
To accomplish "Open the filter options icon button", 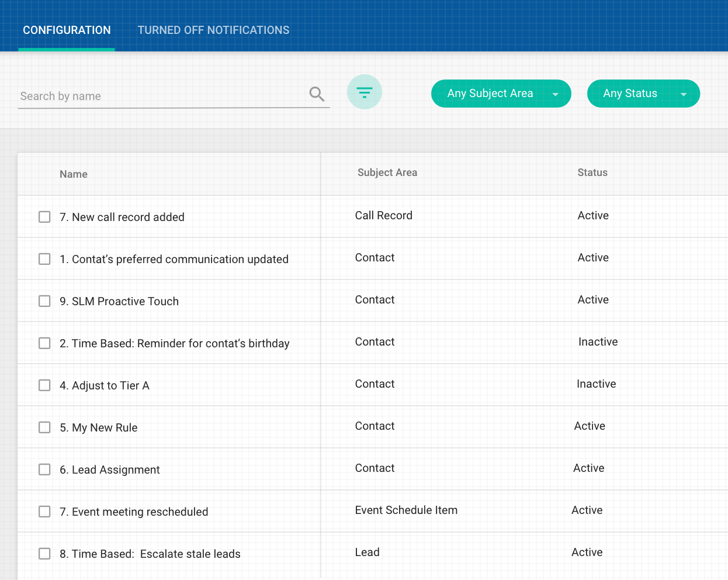I will [365, 92].
